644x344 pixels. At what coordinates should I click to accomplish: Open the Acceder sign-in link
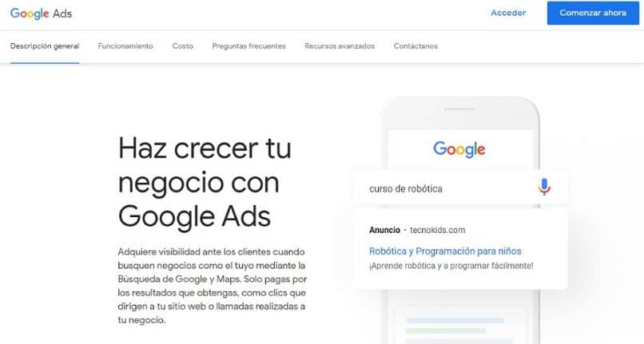(x=508, y=13)
